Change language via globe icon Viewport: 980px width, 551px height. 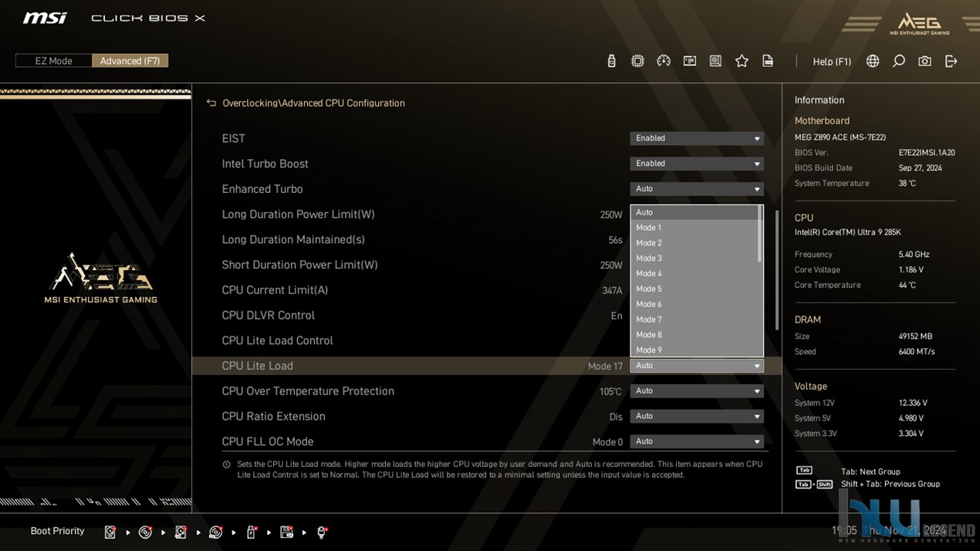[x=873, y=61]
